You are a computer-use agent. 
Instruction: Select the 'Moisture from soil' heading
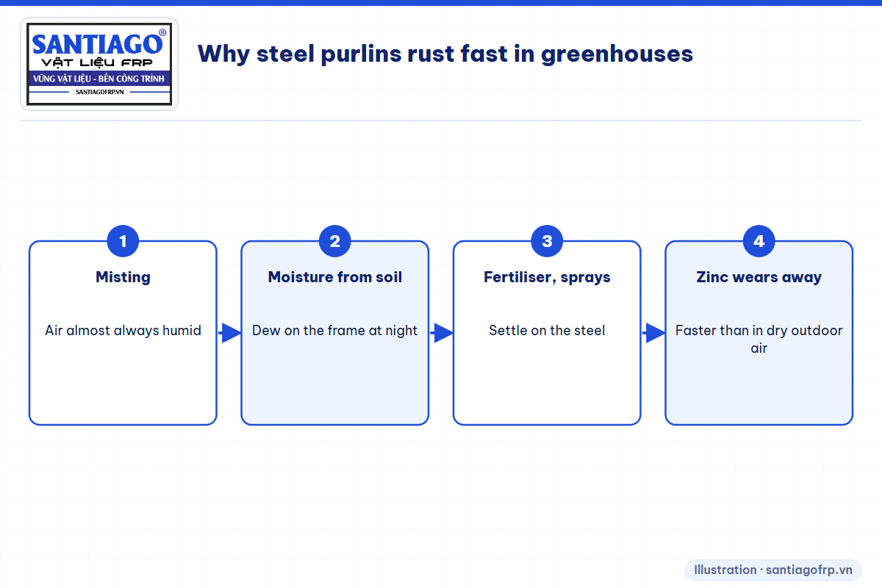click(x=335, y=277)
